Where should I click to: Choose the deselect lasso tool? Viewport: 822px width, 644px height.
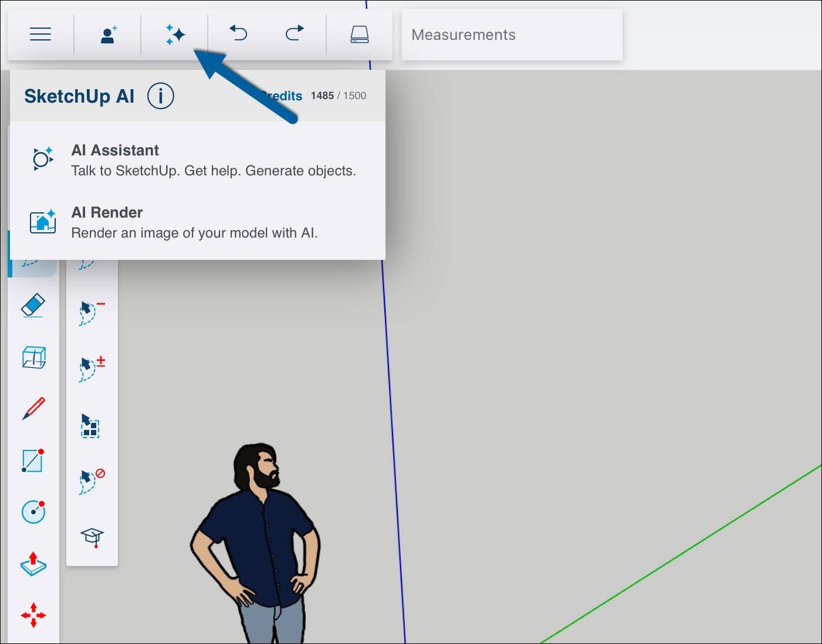(x=91, y=480)
